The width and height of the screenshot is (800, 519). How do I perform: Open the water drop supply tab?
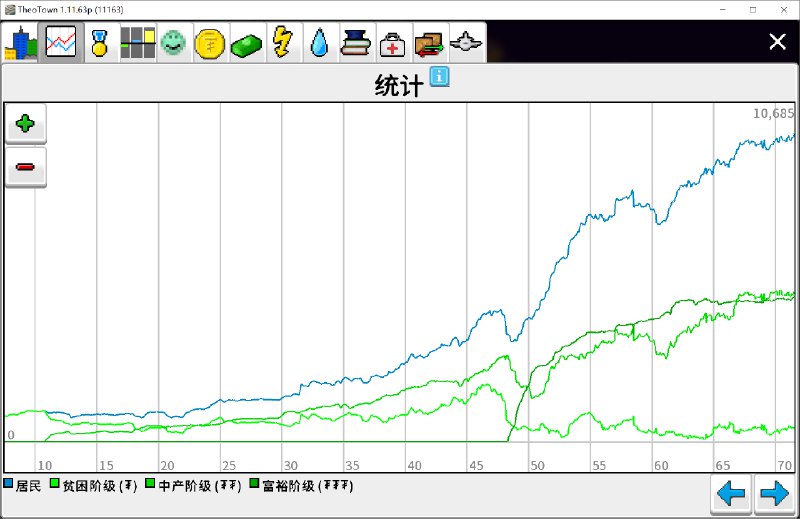click(x=319, y=43)
